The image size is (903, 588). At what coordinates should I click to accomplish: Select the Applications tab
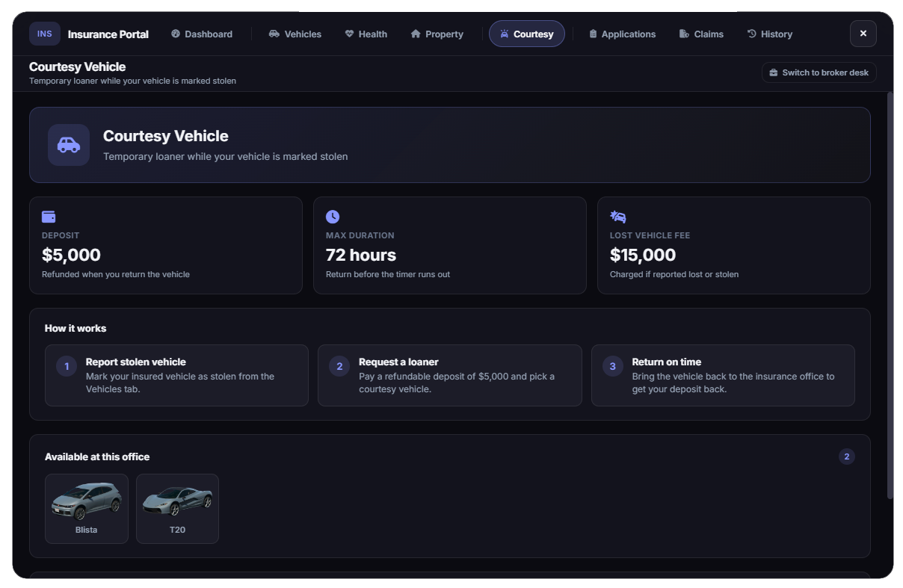tap(623, 34)
